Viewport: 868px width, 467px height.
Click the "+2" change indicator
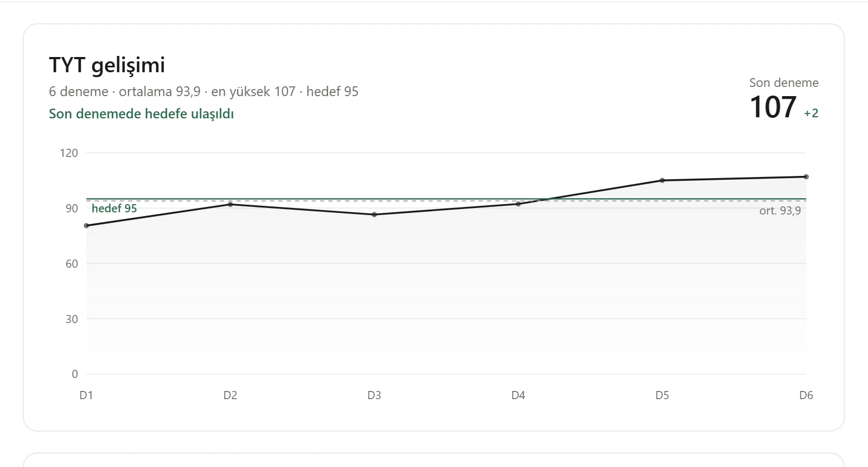[811, 113]
